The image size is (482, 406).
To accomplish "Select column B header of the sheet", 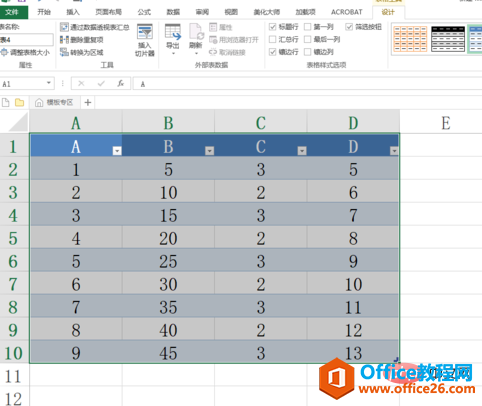I will (x=168, y=123).
